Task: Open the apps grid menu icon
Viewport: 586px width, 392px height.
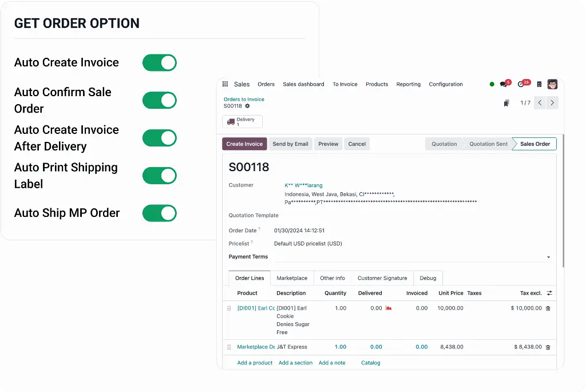Action: (225, 84)
